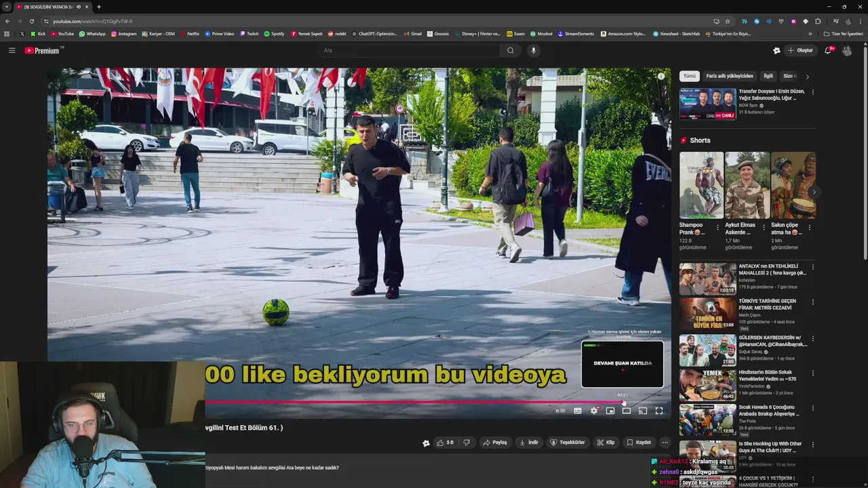Open the Transfer Dosyası live video

point(708,104)
